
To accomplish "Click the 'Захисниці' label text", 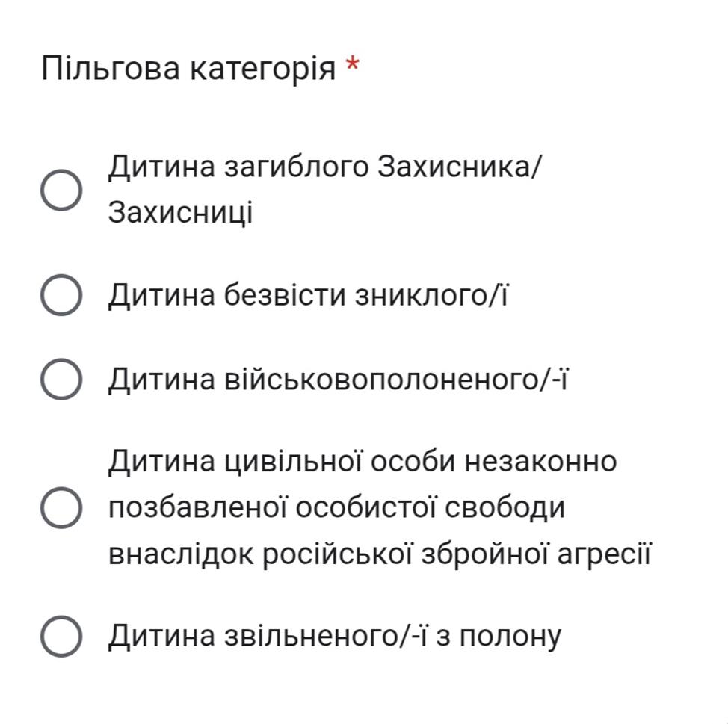I will 180,213.
